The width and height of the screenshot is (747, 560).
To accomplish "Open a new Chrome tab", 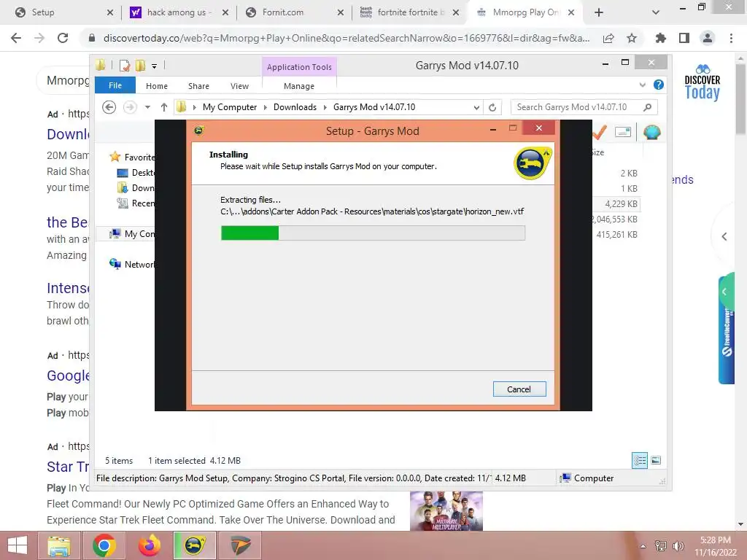I will point(599,12).
